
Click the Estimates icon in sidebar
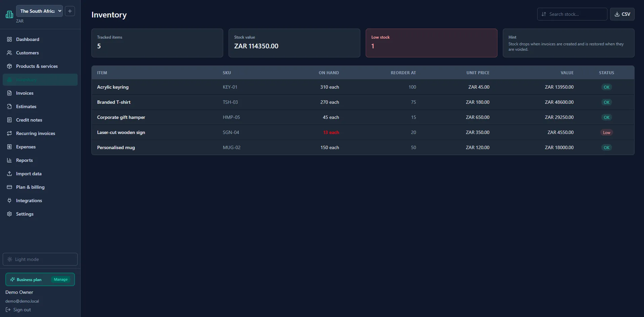tap(9, 106)
